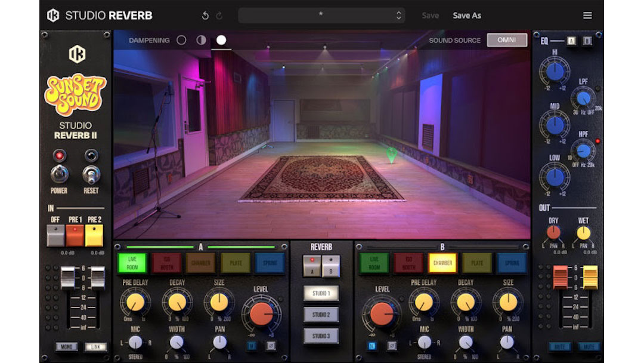Screen dimensions: 644x363
Task: Switch to reverb engine B
Action: [330, 266]
